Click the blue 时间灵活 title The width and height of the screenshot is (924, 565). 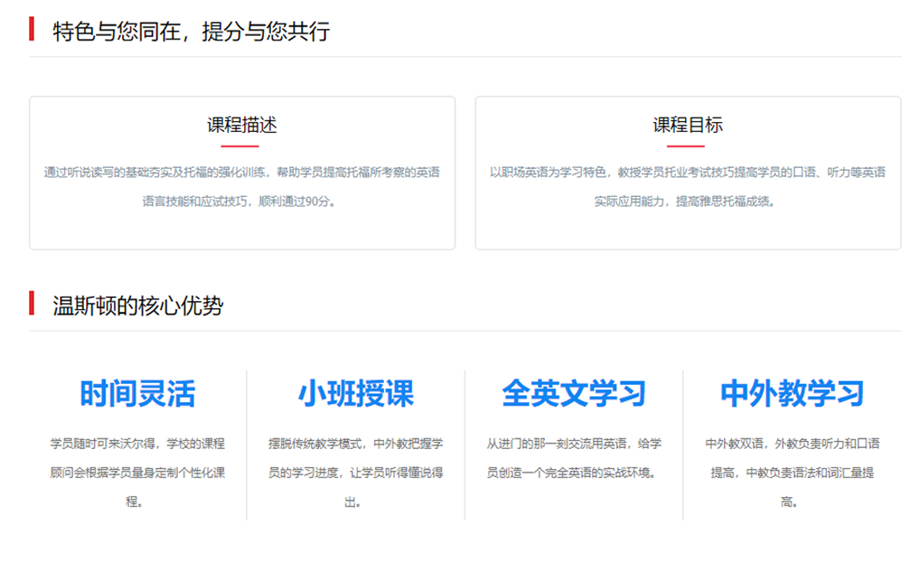(x=138, y=394)
